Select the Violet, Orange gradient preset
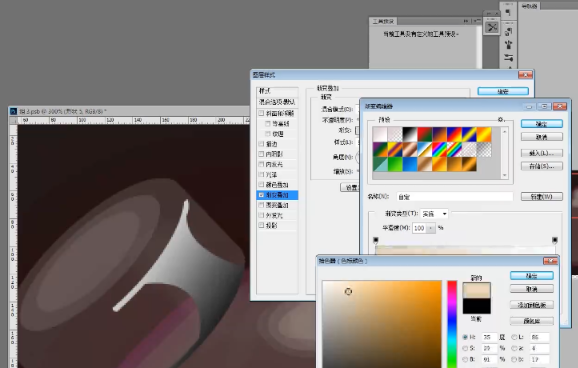 (439, 135)
